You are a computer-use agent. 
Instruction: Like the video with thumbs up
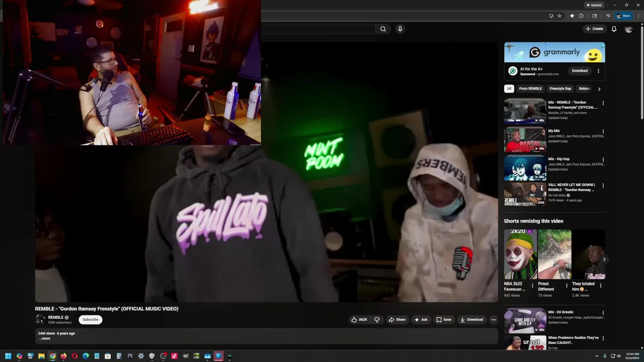click(x=359, y=320)
